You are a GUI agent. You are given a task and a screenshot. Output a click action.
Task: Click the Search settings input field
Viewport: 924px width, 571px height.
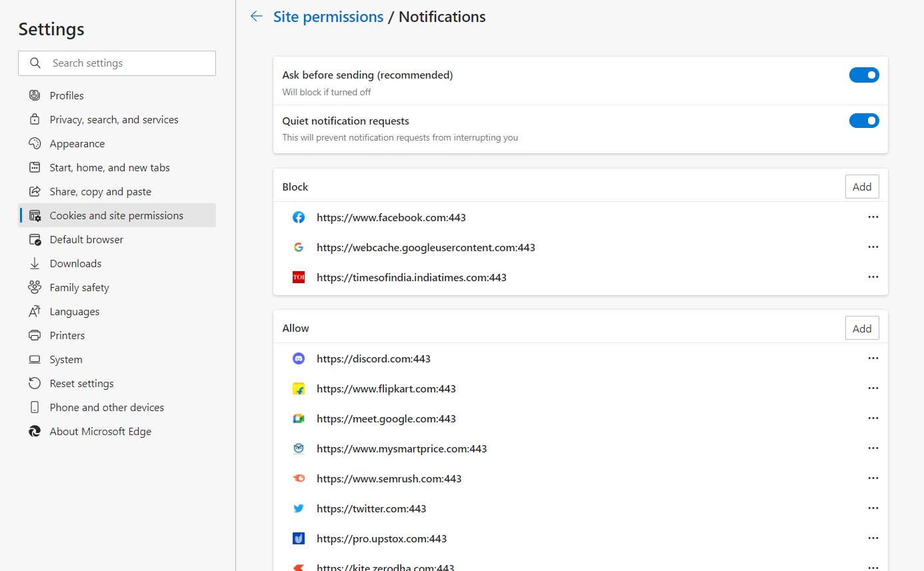117,63
